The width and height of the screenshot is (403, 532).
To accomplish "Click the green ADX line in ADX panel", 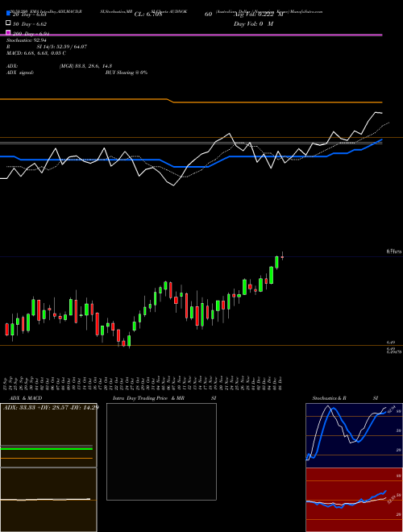I will tap(47, 449).
